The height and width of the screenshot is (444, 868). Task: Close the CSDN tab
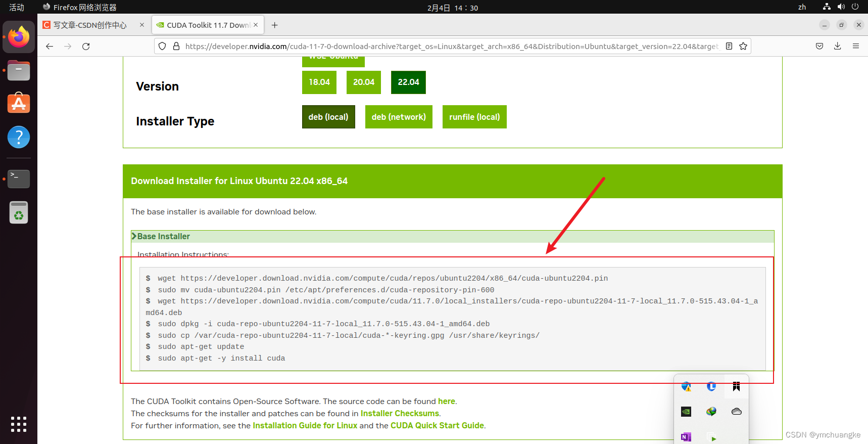142,25
